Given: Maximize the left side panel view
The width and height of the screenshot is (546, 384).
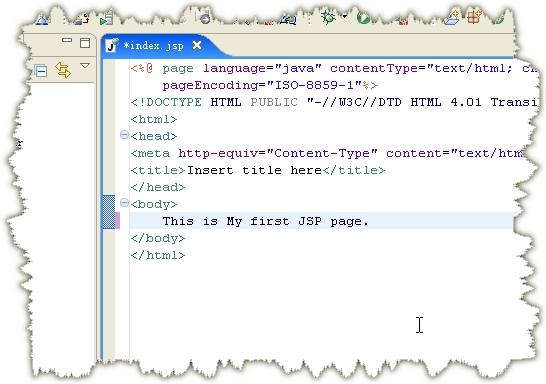Looking at the screenshot, I should pyautogui.click(x=85, y=43).
